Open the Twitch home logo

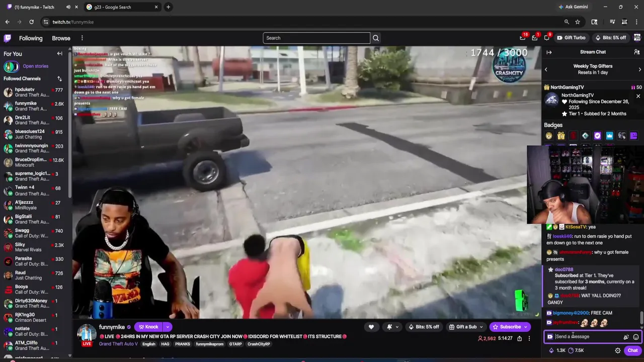[8, 38]
